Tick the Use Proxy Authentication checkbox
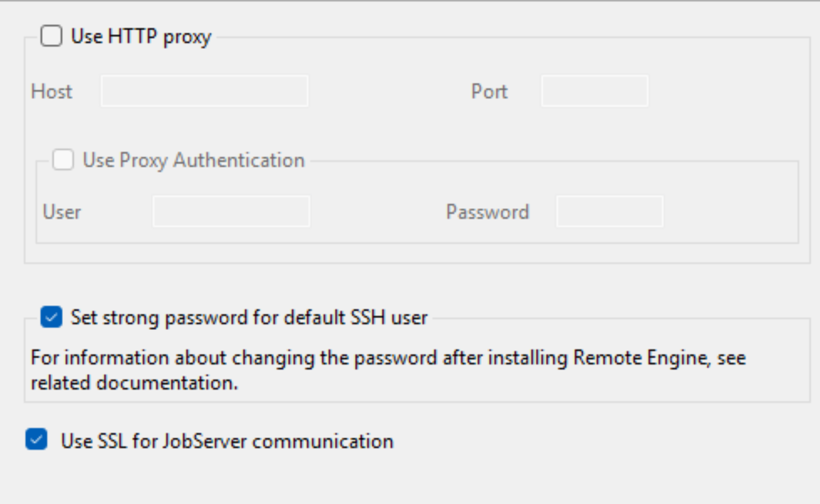The image size is (820, 504). pos(63,160)
